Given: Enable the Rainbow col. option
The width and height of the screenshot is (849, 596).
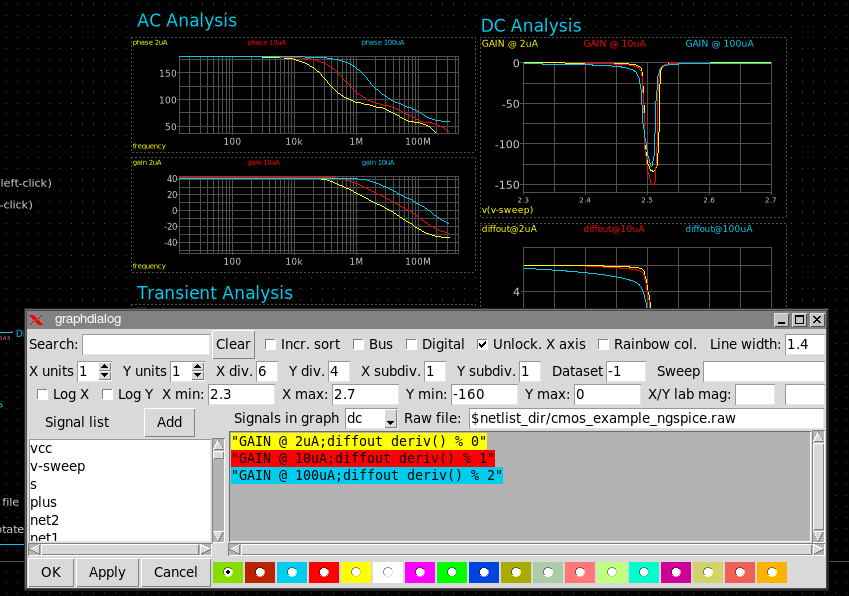Looking at the screenshot, I should pos(604,344).
